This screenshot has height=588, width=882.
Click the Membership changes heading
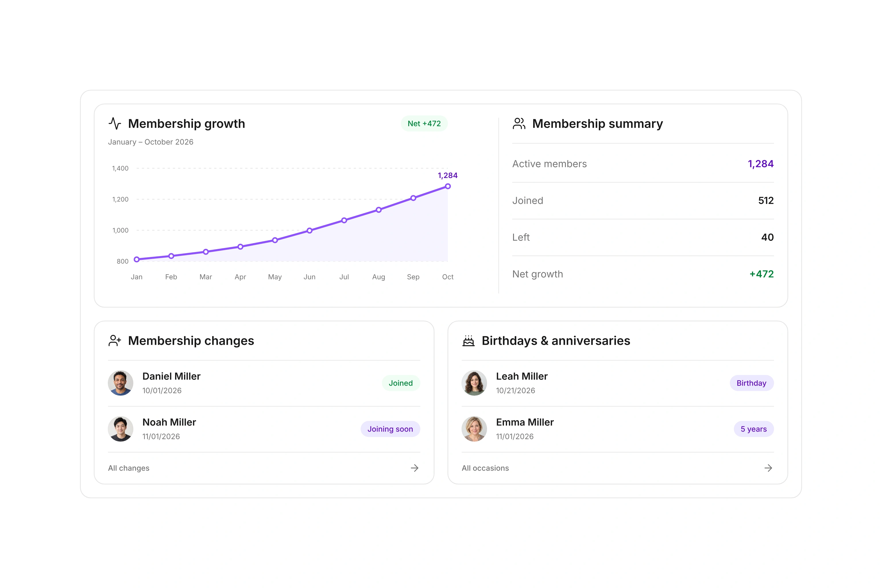[191, 341]
